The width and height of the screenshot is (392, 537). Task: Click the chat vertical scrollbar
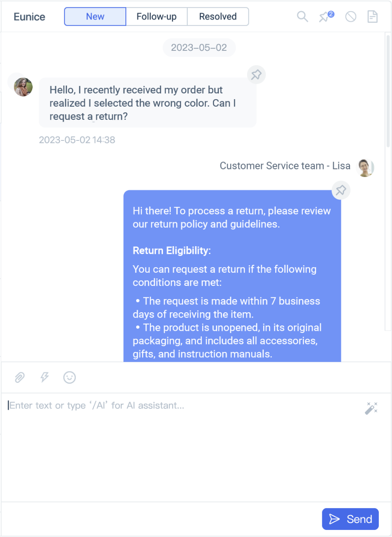pos(388,91)
